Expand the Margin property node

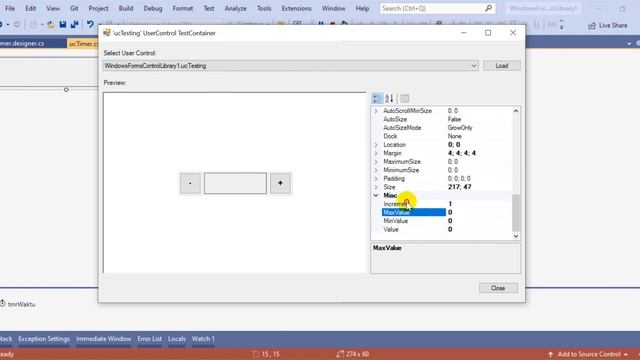pyautogui.click(x=376, y=153)
